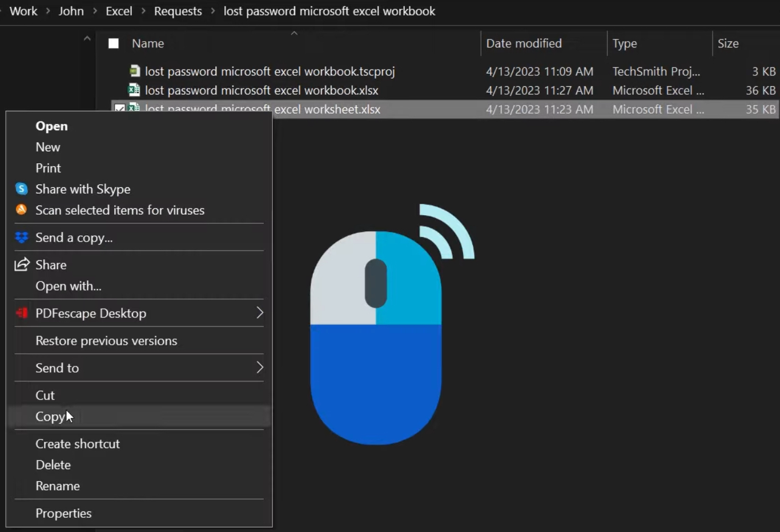Go to Work in the breadcrumb
Image resolution: width=780 pixels, height=532 pixels.
point(23,11)
